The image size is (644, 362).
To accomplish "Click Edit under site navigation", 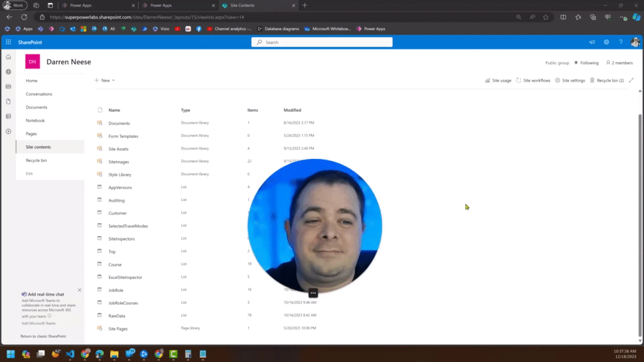I will coord(29,173).
